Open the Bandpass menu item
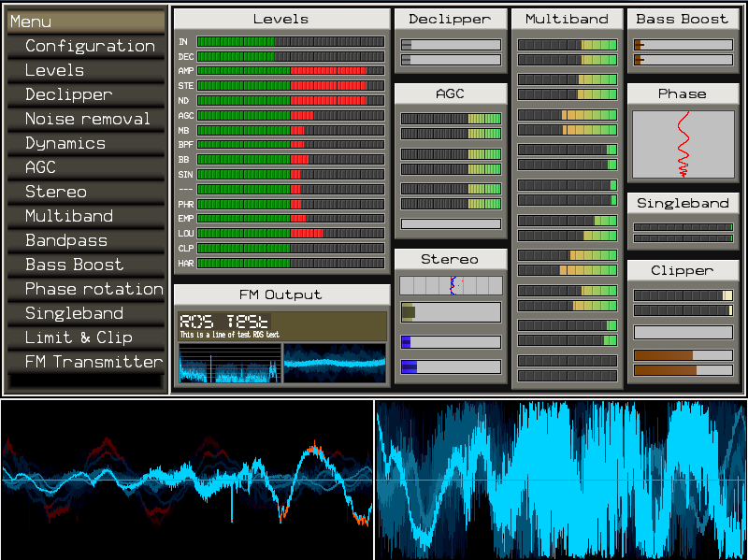This screenshot has height=560, width=748. click(x=86, y=241)
